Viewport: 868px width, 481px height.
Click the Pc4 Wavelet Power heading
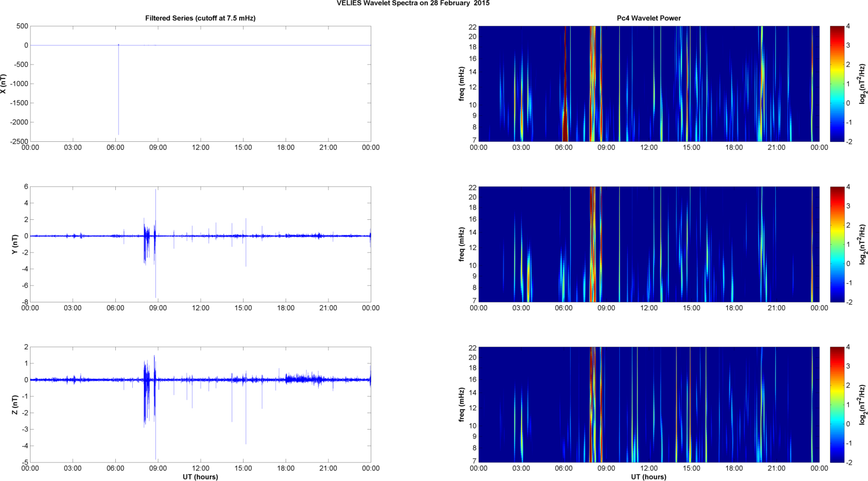648,18
